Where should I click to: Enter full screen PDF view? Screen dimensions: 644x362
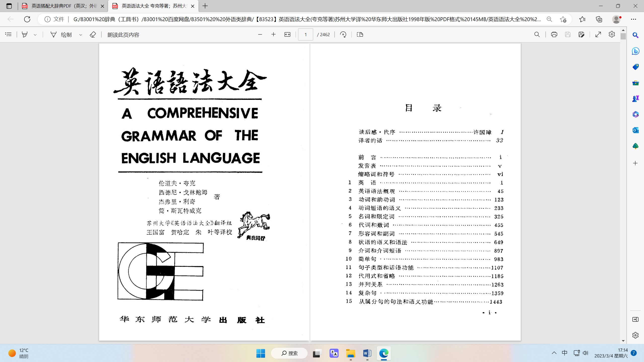[x=598, y=34]
